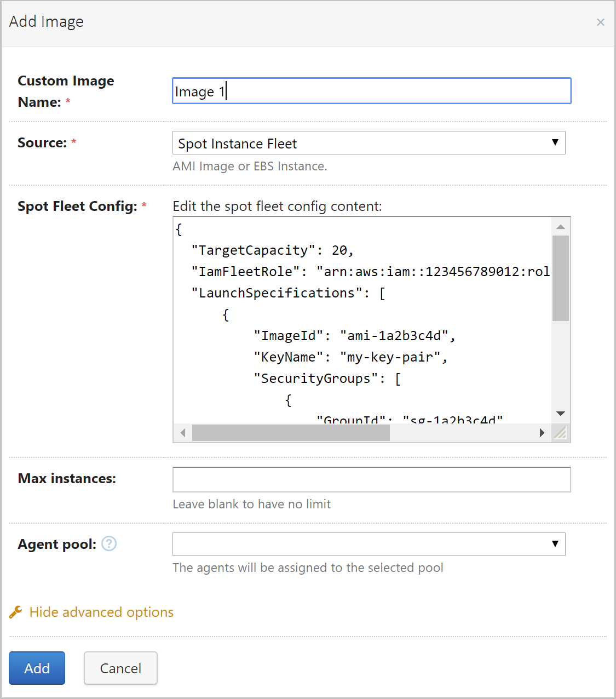Click the help icon next to Agent pool
The image size is (616, 699).
pos(108,544)
